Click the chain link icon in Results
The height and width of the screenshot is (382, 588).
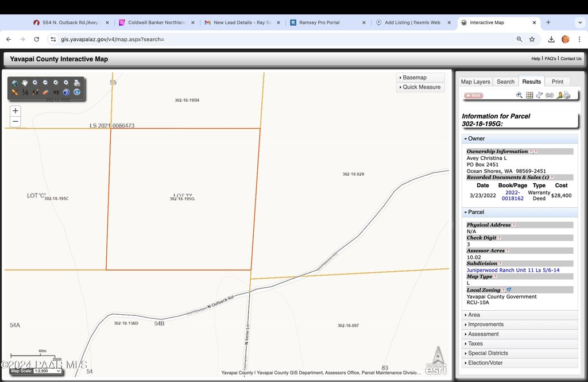(550, 95)
